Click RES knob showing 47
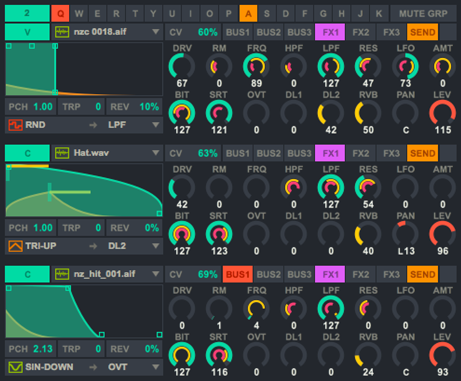 pyautogui.click(x=368, y=67)
